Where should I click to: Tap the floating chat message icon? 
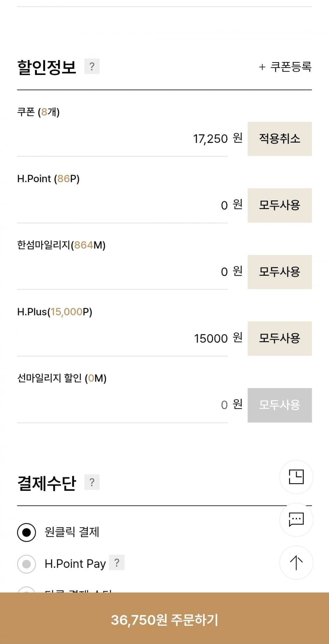296,519
